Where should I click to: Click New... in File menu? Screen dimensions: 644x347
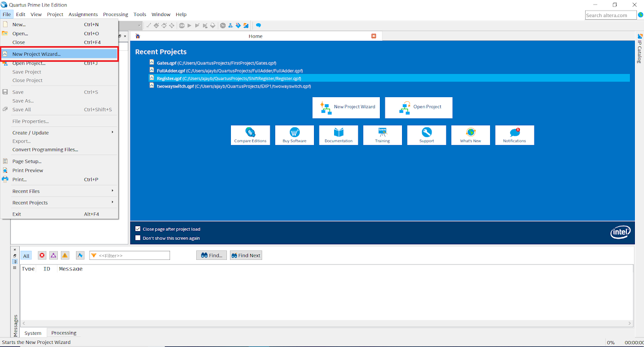click(x=59, y=24)
